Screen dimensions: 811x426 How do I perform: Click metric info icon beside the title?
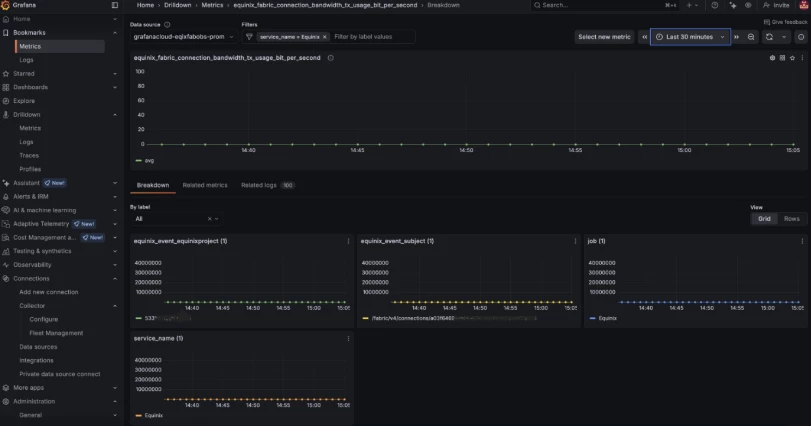pyautogui.click(x=331, y=58)
